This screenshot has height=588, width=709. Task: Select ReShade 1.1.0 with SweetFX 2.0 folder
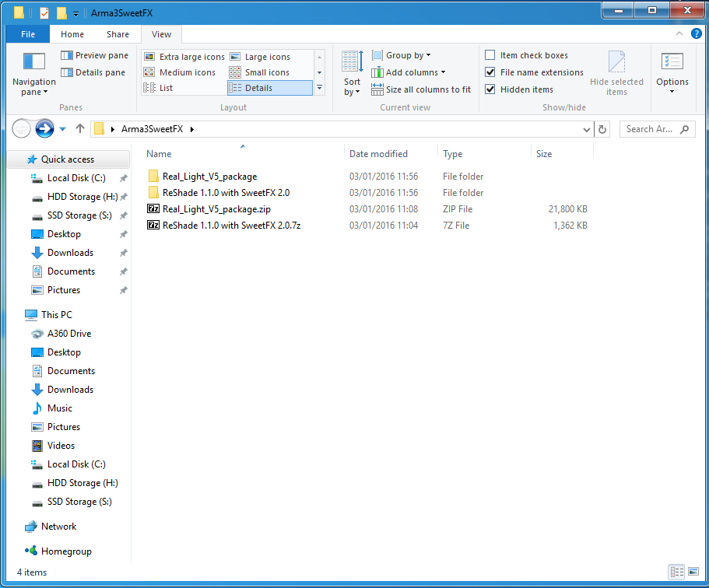[x=226, y=193]
